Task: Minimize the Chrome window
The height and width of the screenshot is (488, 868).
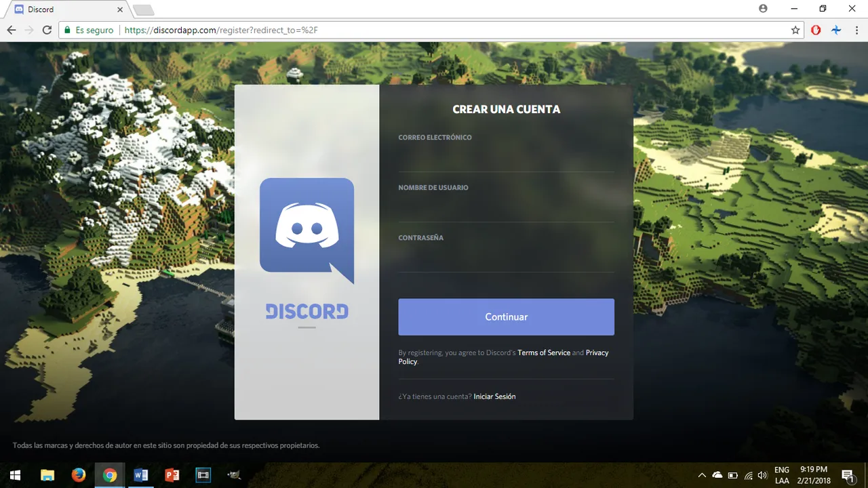Action: tap(793, 9)
